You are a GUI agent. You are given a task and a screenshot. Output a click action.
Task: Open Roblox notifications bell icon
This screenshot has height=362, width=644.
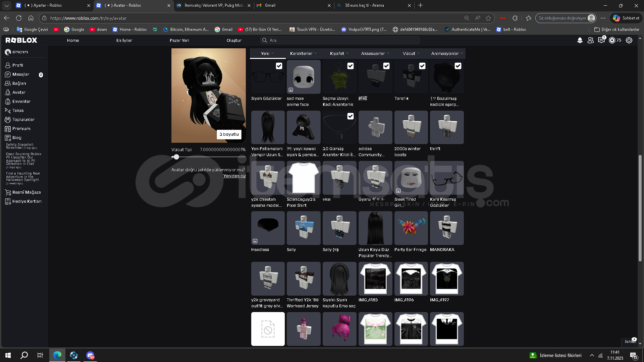[580, 40]
